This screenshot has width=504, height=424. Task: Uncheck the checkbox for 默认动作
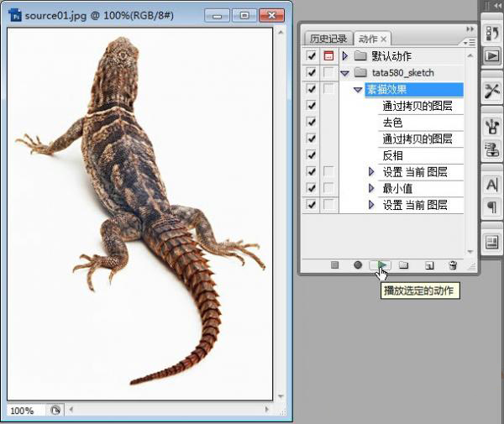point(311,56)
